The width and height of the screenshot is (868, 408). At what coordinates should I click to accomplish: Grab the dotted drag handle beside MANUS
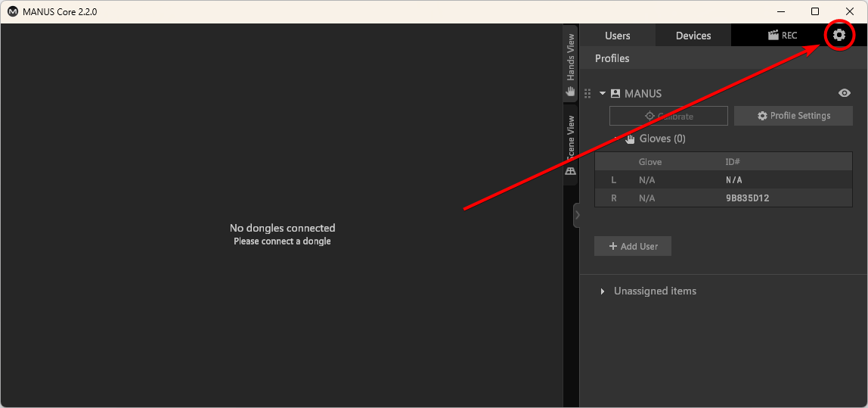coord(588,94)
